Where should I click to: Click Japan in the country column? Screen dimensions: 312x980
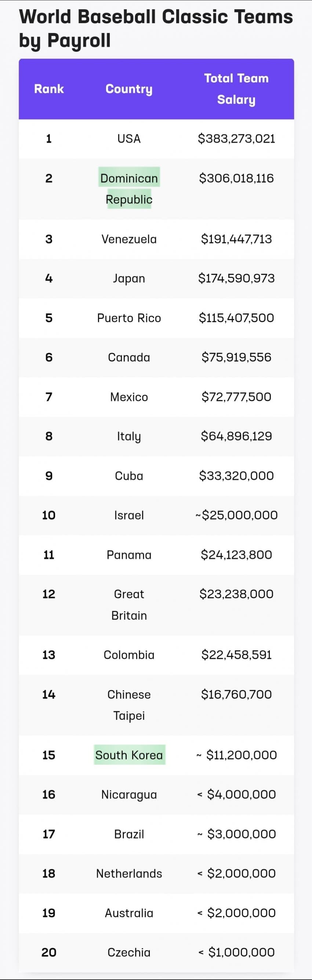pyautogui.click(x=129, y=279)
